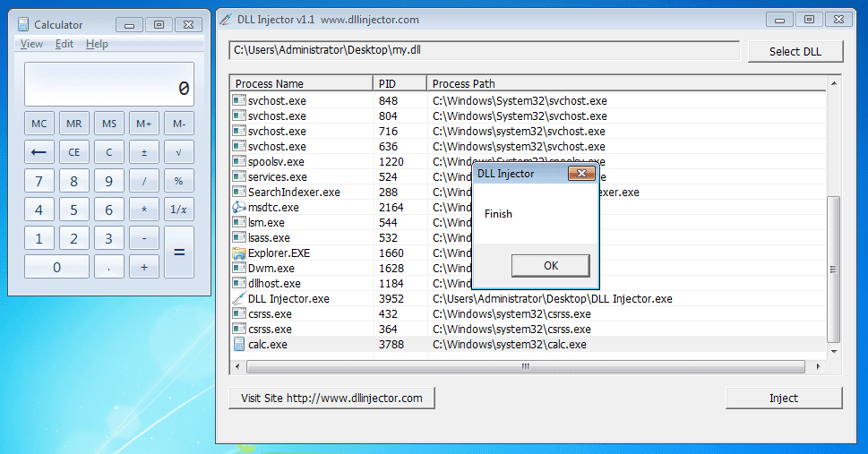Click the Calculator decimal point button

pyautogui.click(x=109, y=268)
